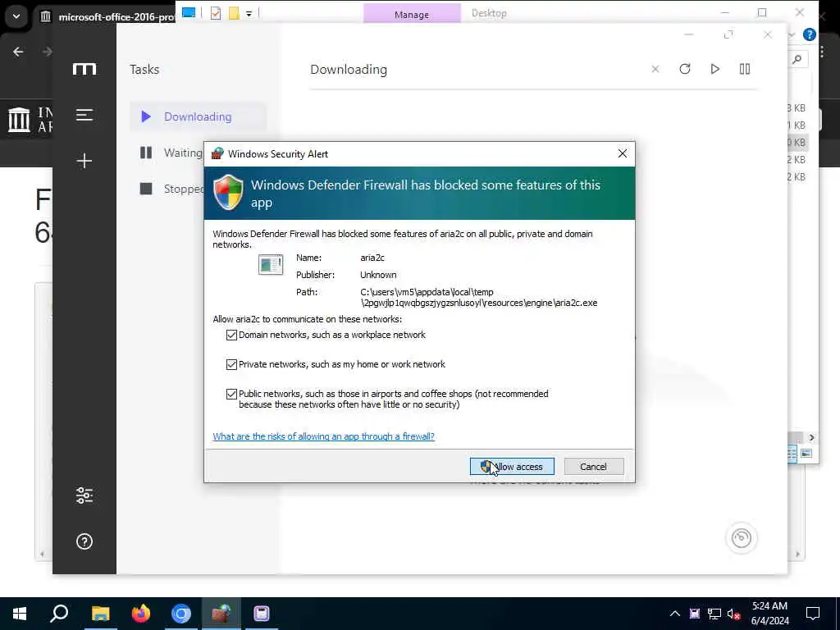Click Explorer horizontal scrollbar right arrow
The height and width of the screenshot is (630, 840).
(x=811, y=437)
